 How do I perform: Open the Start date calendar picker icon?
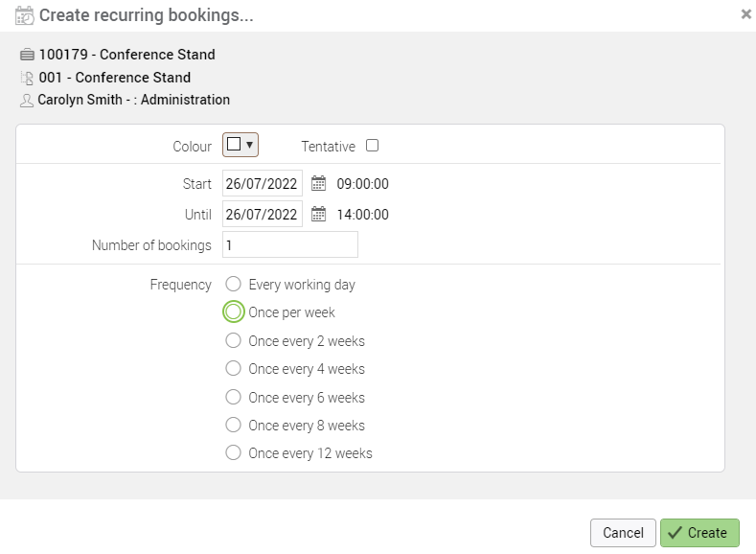pos(319,184)
